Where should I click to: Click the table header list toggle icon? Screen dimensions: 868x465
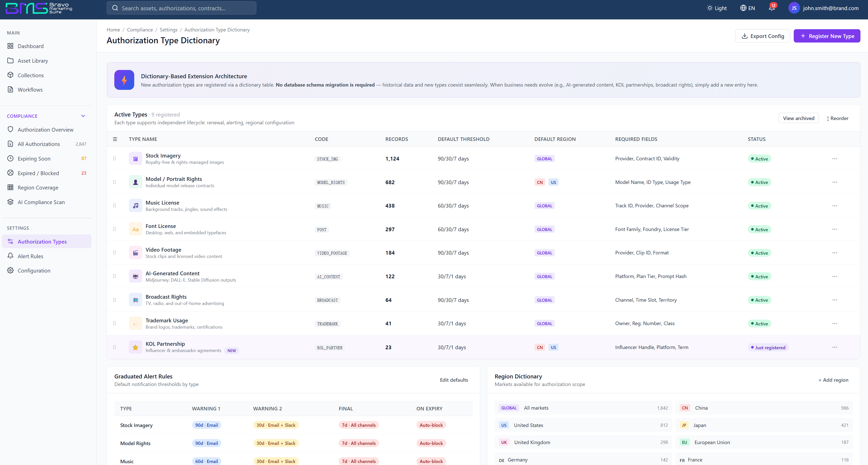[x=115, y=139]
